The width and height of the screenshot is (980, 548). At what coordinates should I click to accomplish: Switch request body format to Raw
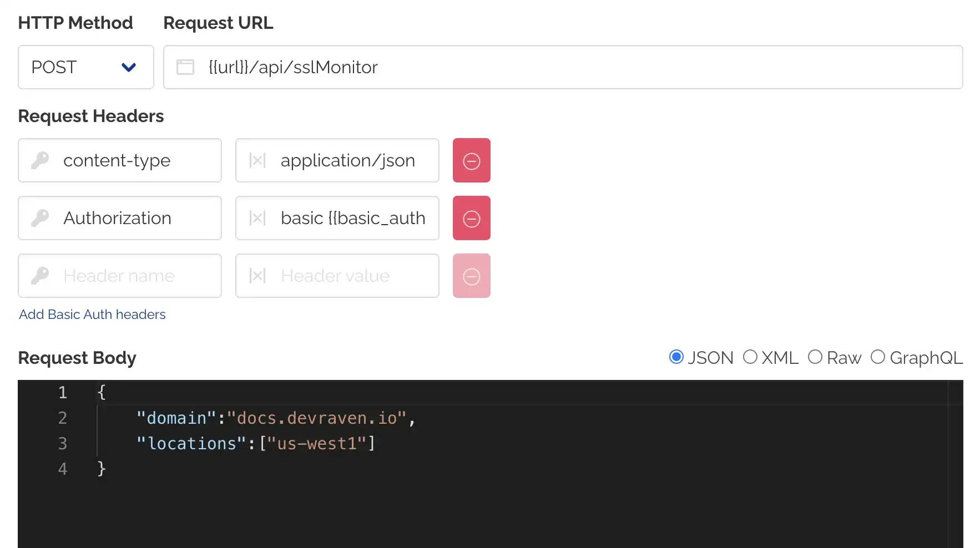(815, 357)
